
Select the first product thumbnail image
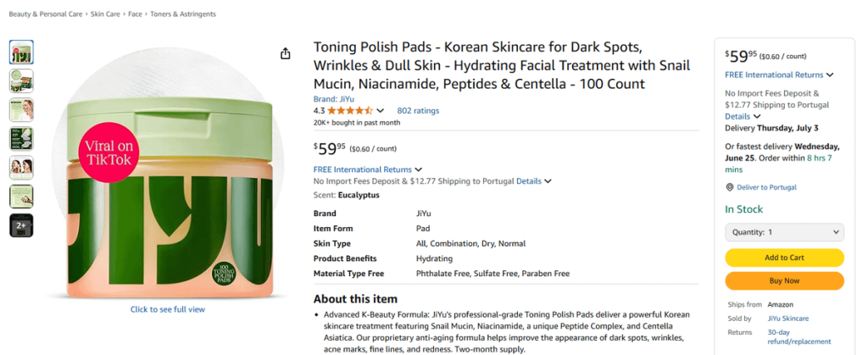click(21, 53)
